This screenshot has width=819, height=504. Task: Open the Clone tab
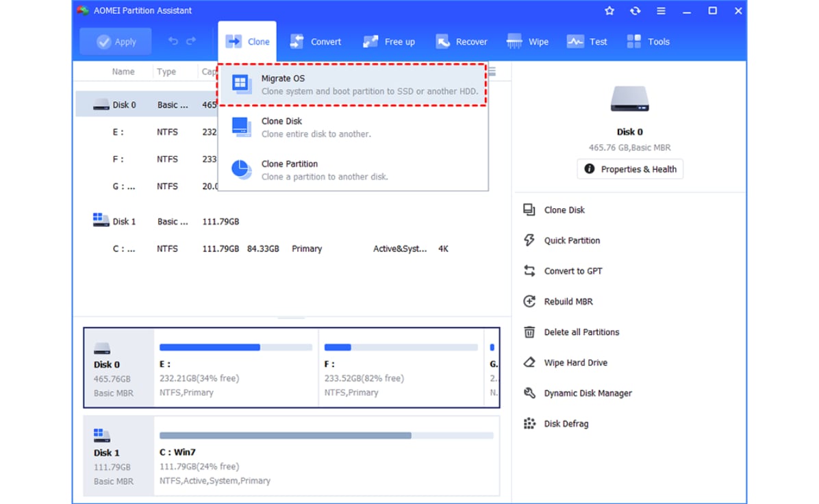point(247,42)
